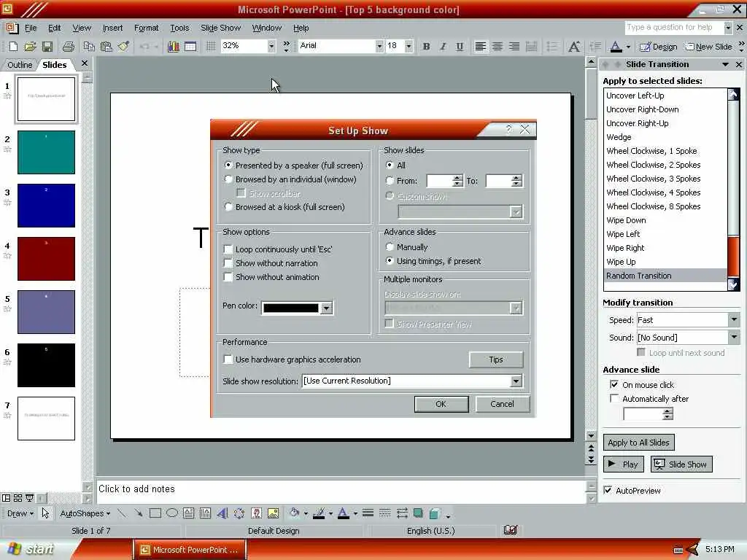Toggle Italic formatting
This screenshot has height=560, width=747.
tap(443, 46)
